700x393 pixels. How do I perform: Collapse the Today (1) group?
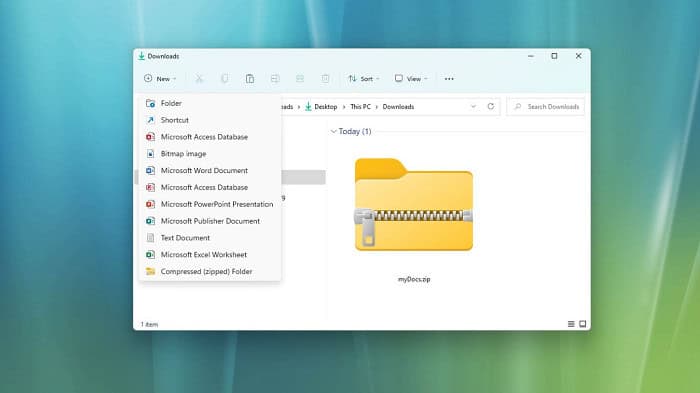333,131
